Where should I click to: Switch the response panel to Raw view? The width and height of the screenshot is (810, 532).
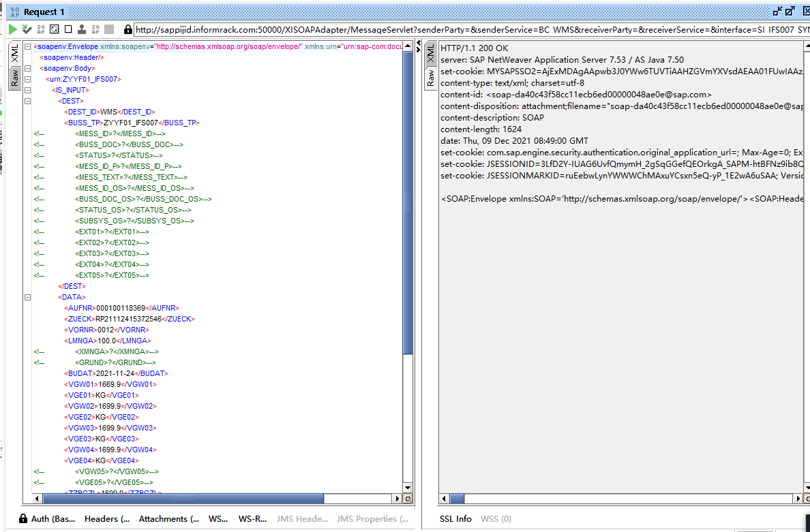coord(432,77)
